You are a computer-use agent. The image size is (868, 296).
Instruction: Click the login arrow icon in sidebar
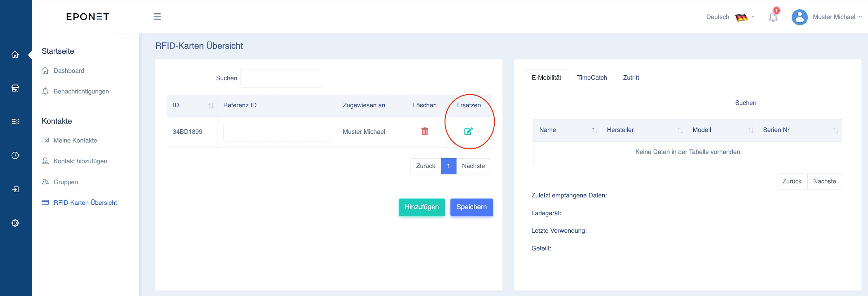point(15,189)
